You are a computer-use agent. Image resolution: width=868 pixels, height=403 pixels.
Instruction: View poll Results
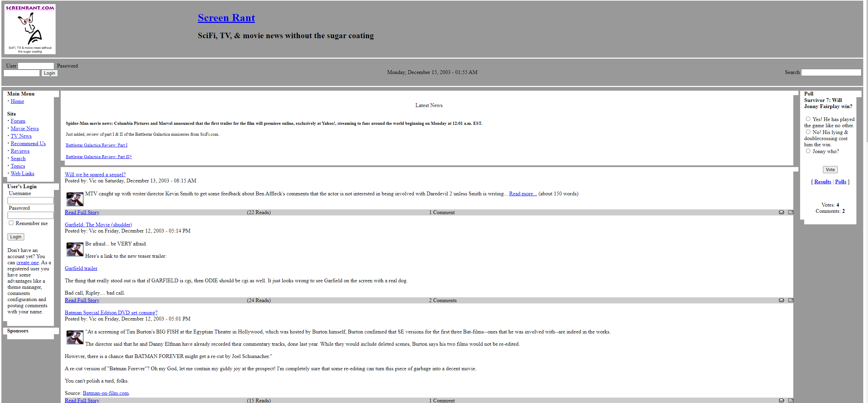[x=823, y=182]
